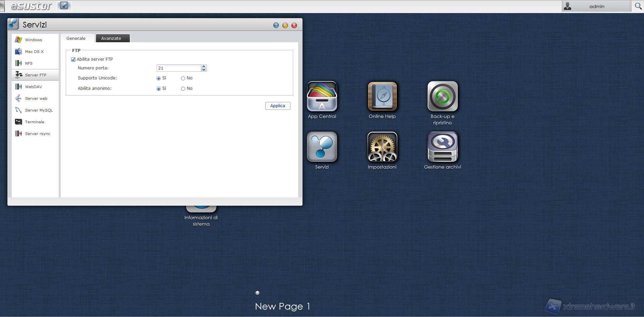Viewport: 644px width, 317px height.
Task: Click the search magnifier icon
Action: pyautogui.click(x=638, y=6)
